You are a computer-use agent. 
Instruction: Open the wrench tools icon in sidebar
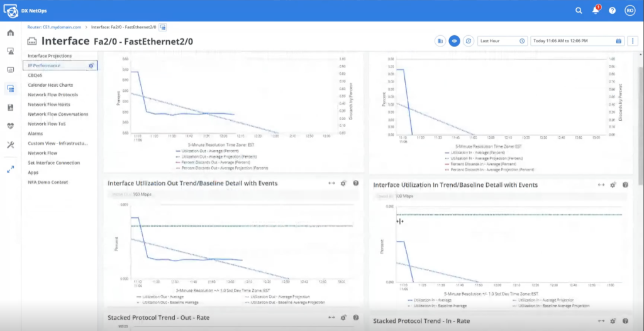[11, 145]
